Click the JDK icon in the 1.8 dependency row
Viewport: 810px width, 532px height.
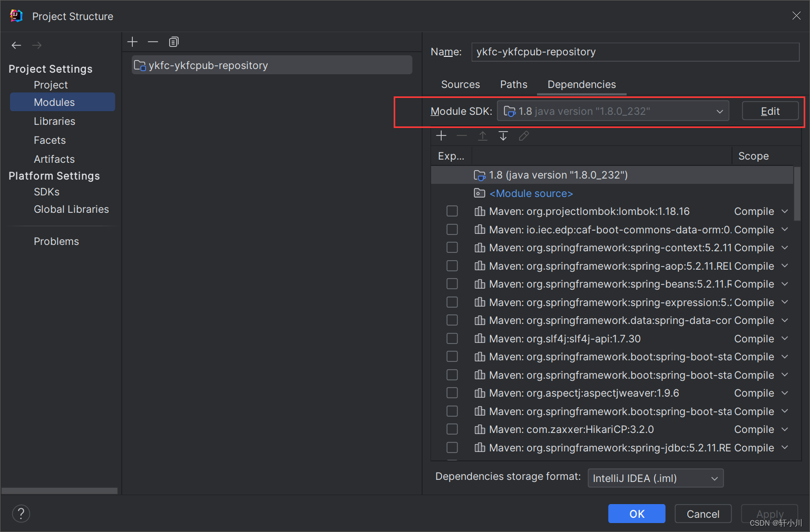point(480,175)
